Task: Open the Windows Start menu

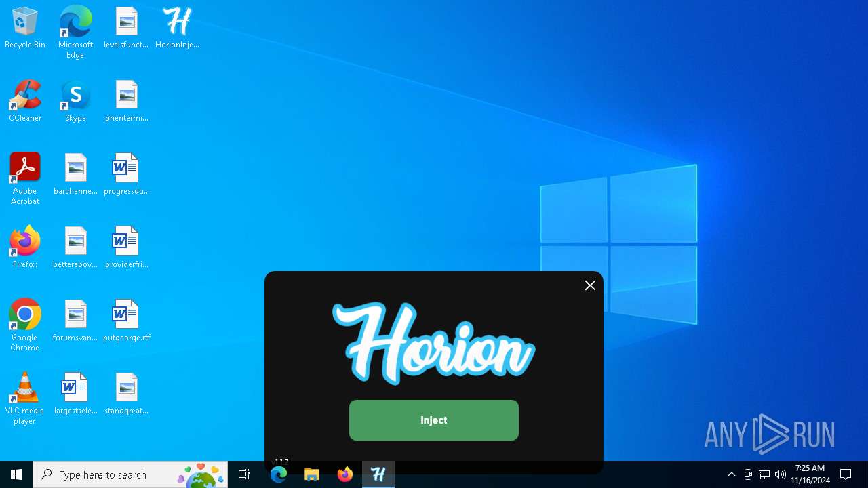Action: tap(16, 474)
